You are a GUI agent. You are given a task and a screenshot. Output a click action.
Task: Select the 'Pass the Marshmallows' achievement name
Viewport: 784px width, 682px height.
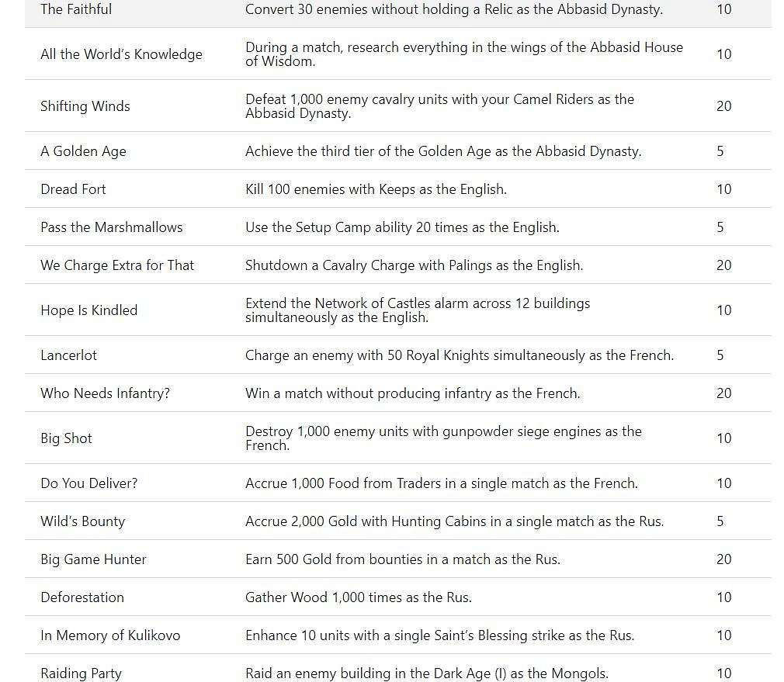(112, 227)
